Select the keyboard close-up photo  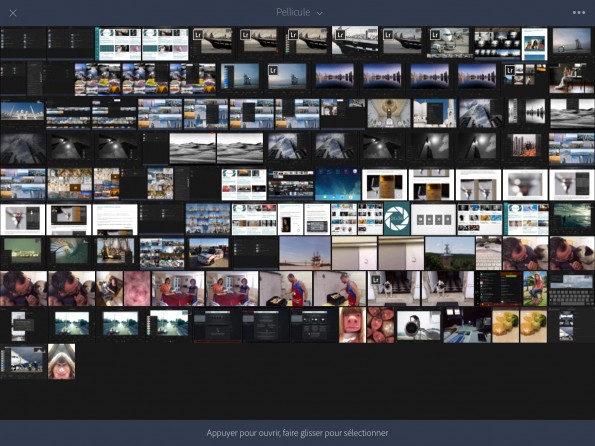[489, 253]
